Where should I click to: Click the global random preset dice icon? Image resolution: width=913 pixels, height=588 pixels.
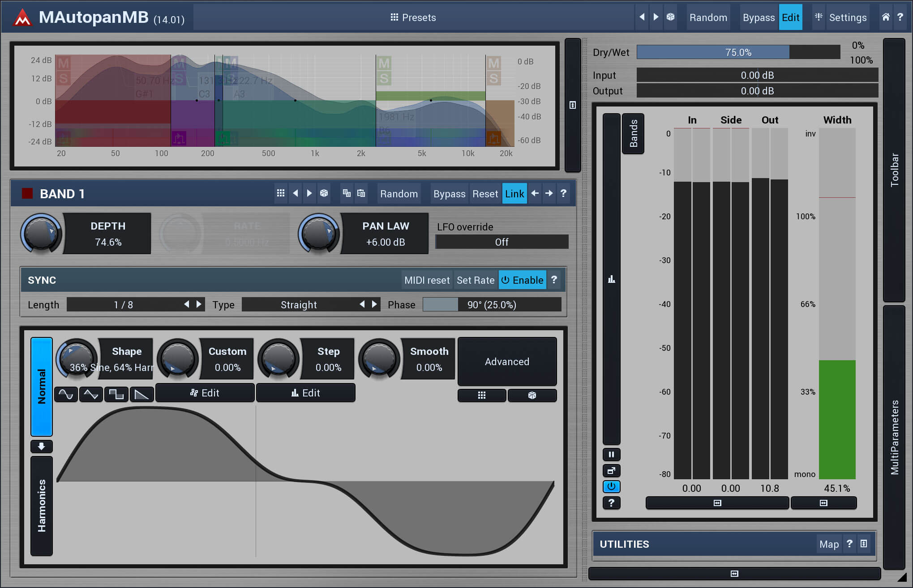point(670,17)
